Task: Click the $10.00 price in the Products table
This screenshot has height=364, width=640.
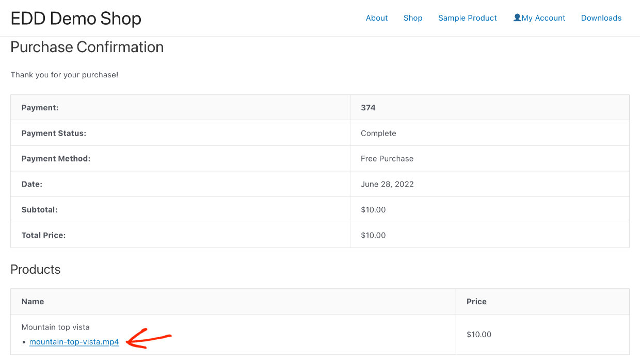Action: click(479, 334)
